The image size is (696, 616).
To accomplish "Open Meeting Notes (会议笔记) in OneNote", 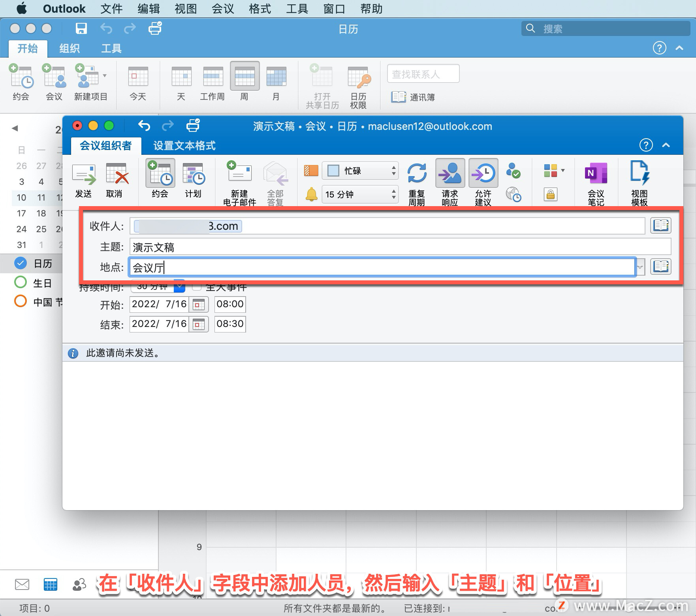I will point(596,182).
